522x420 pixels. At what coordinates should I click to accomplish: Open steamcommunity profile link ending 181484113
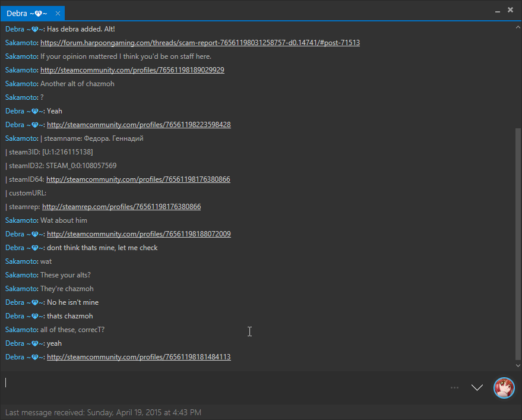[138, 357]
